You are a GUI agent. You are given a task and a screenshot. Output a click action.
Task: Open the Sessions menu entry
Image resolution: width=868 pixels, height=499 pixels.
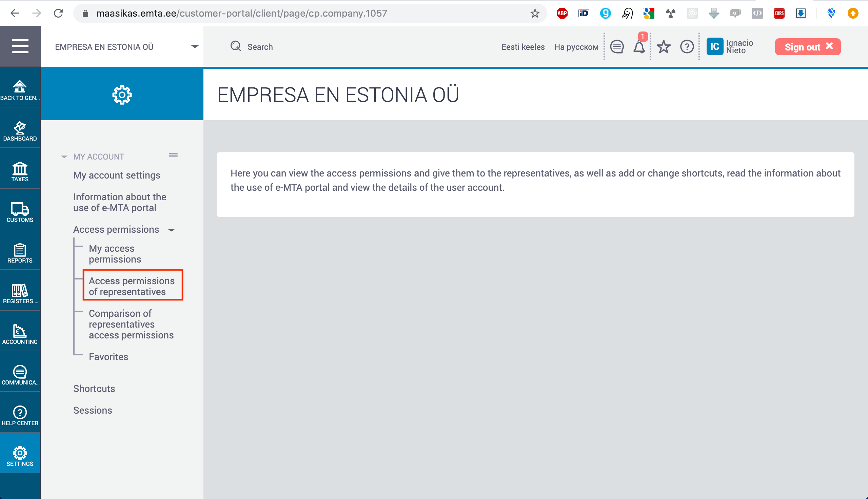coord(92,410)
